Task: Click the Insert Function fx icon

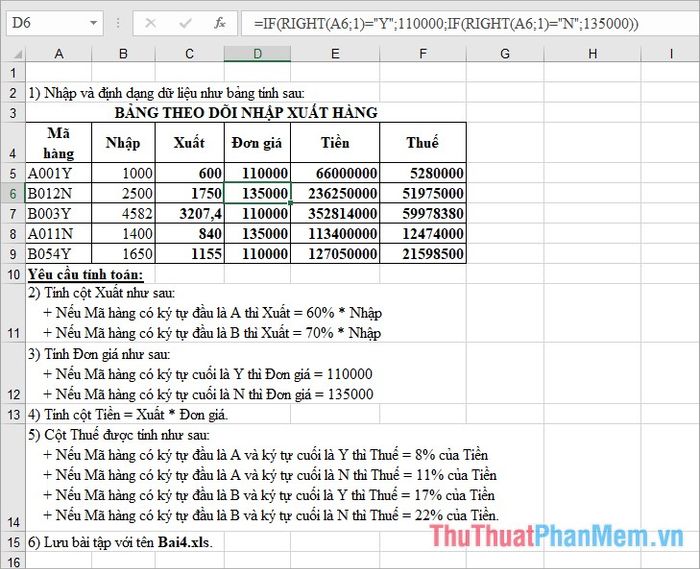Action: 220,22
